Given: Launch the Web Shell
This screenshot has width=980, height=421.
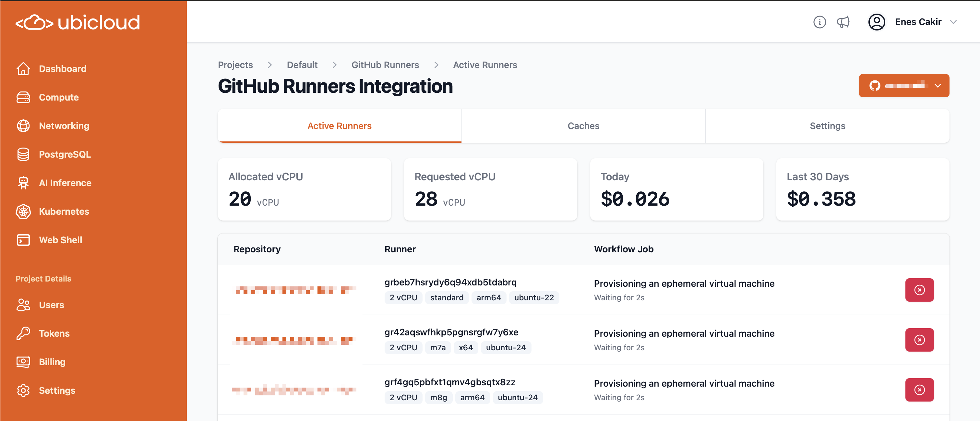Looking at the screenshot, I should click(x=61, y=240).
